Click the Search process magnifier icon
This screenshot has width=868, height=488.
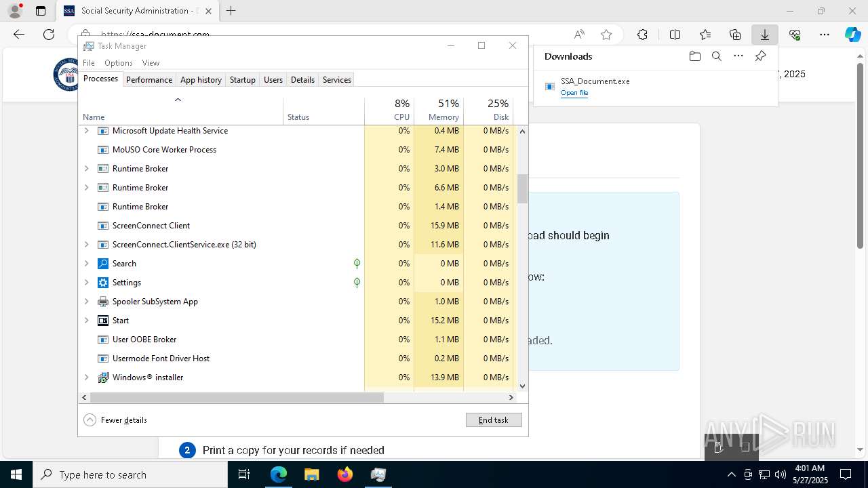pos(103,264)
